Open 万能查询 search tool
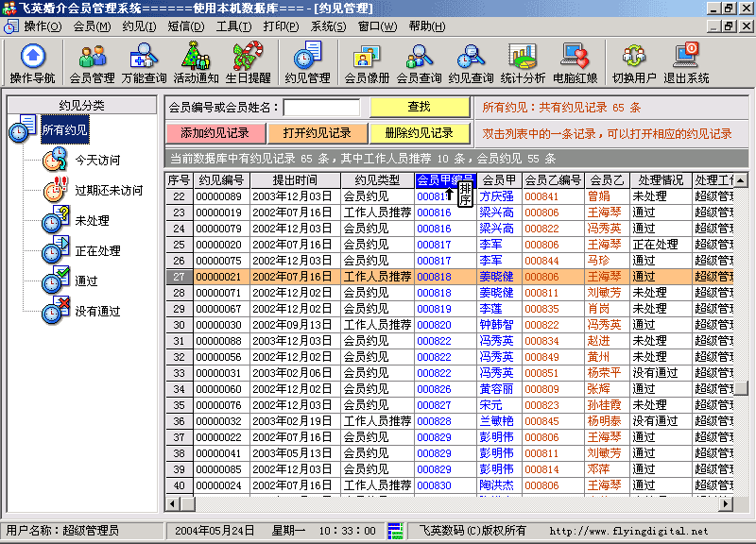756x544 pixels. 144,63
